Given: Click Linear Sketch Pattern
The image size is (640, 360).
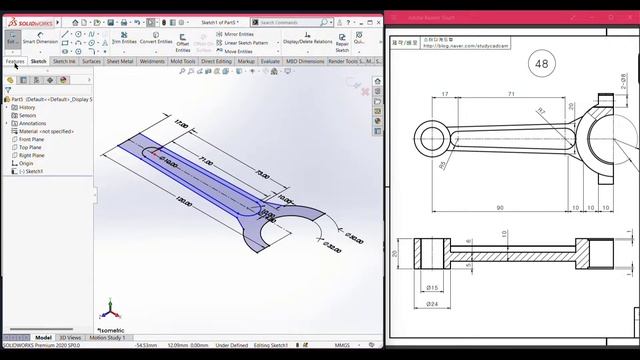Looking at the screenshot, I should (242, 43).
